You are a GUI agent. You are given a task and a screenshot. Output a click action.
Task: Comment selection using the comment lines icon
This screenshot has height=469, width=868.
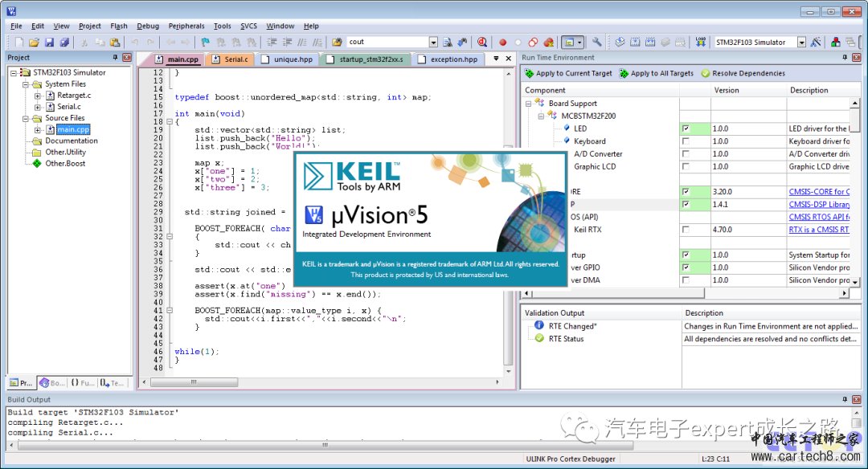click(301, 42)
